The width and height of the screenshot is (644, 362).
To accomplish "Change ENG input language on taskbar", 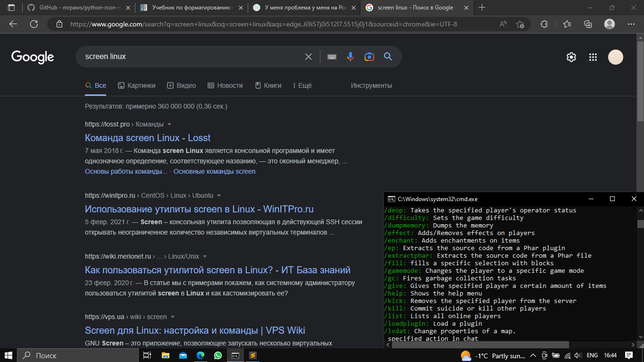I will (x=592, y=355).
